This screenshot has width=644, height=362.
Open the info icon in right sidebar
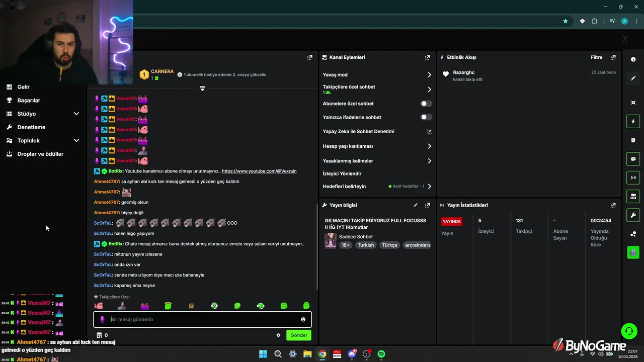coord(633,59)
